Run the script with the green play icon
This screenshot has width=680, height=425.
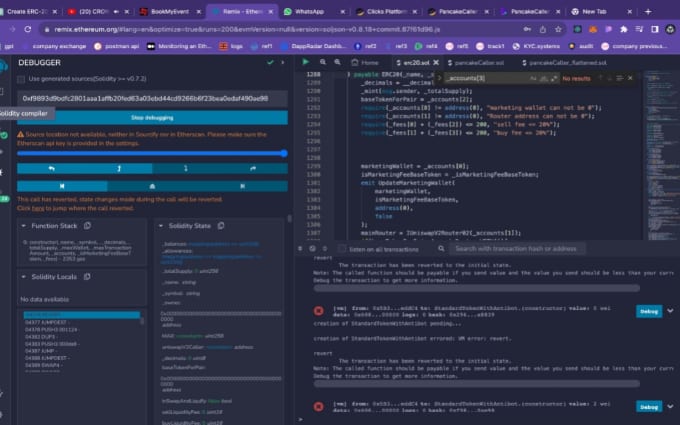click(x=305, y=62)
